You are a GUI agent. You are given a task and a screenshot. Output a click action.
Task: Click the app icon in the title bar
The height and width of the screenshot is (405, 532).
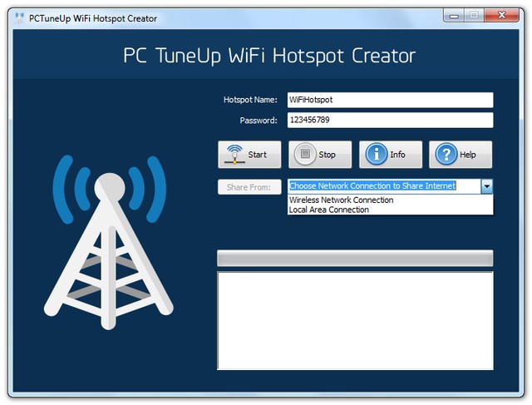[x=20, y=18]
